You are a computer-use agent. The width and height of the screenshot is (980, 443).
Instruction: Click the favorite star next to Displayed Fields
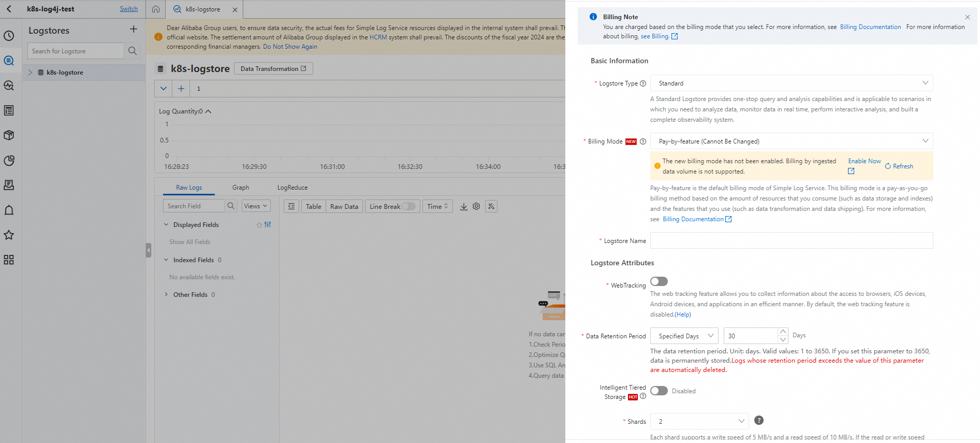click(x=259, y=225)
